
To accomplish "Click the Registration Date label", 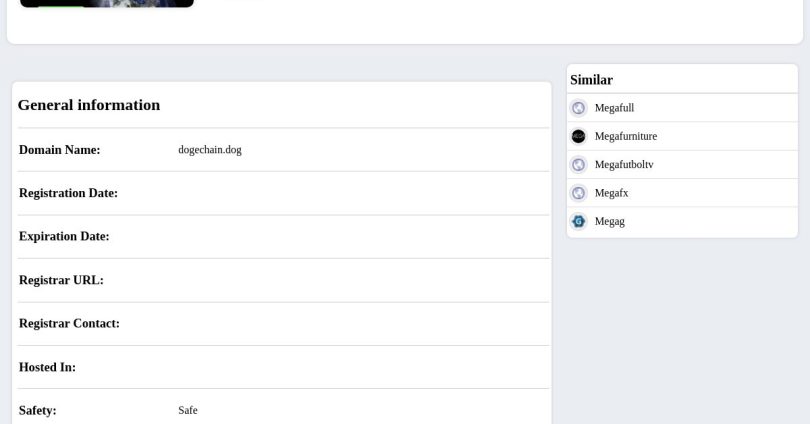I will [x=68, y=193].
